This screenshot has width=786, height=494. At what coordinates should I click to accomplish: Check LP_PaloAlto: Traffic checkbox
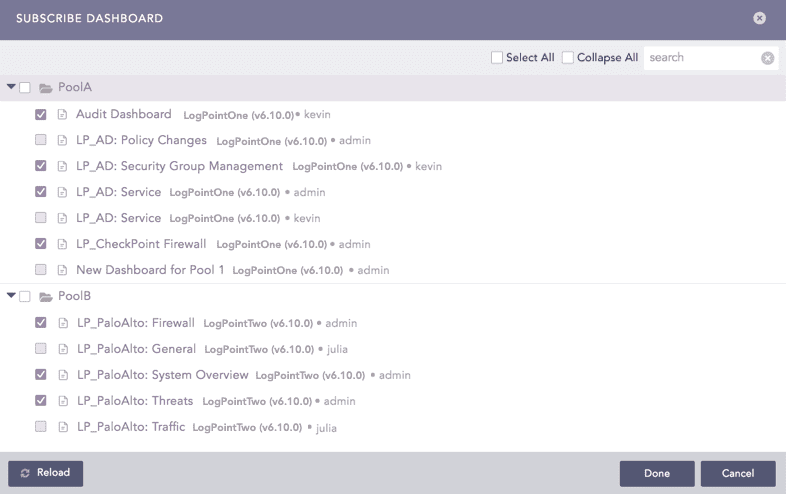coord(41,427)
